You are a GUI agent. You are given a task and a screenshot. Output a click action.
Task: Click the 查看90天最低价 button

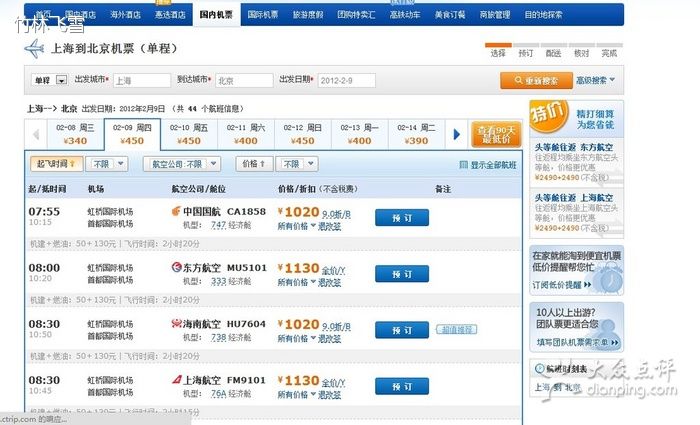tap(496, 134)
